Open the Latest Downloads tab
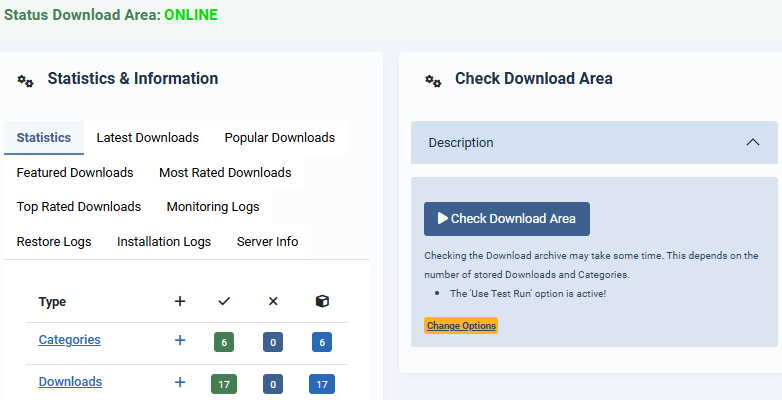The height and width of the screenshot is (400, 782). [x=148, y=138]
